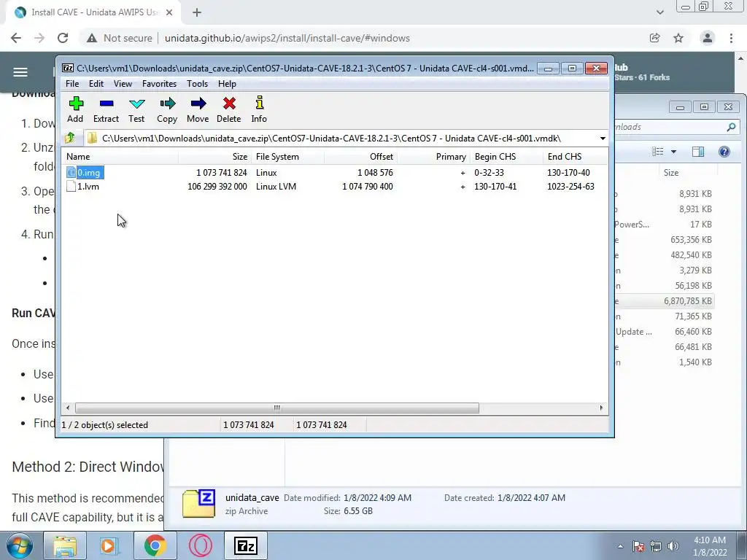Viewport: 747px width, 560px height.
Task: Click the volume speaker tray icon
Action: tap(673, 546)
